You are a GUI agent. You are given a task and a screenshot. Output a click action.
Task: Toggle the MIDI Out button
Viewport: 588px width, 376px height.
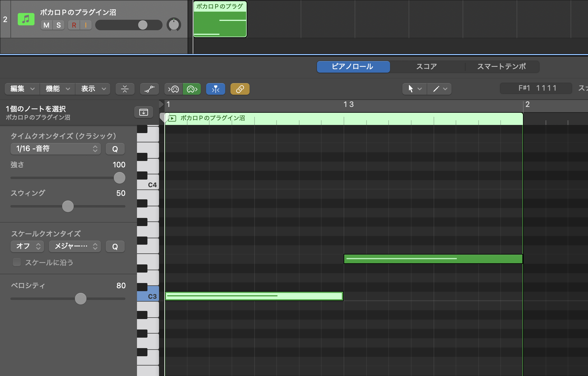pyautogui.click(x=192, y=89)
